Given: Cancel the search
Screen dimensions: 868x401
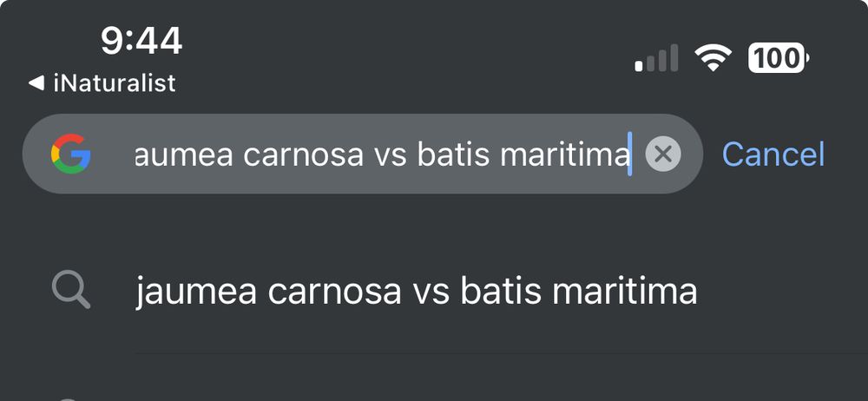Looking at the screenshot, I should coord(773,154).
